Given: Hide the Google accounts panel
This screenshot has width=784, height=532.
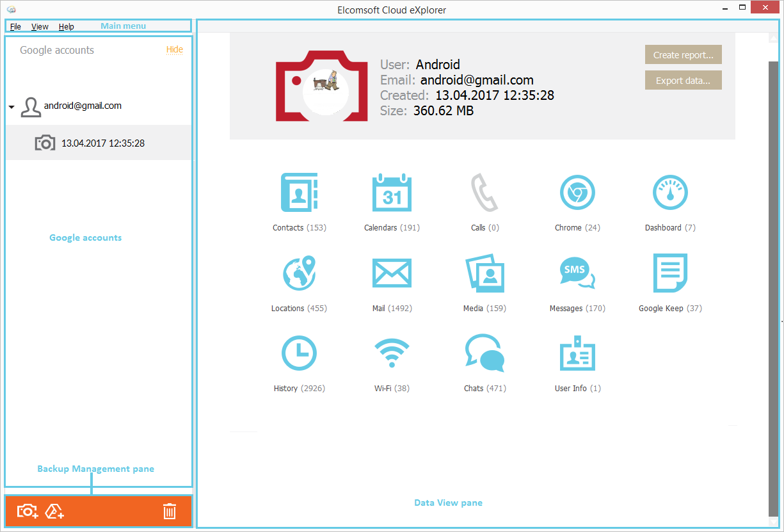Looking at the screenshot, I should pos(175,49).
